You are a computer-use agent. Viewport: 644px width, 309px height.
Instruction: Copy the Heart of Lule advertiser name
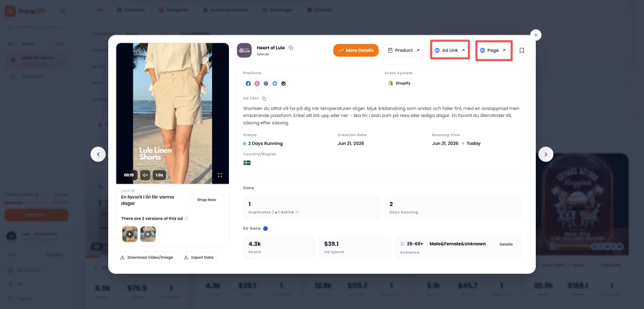[x=291, y=48]
